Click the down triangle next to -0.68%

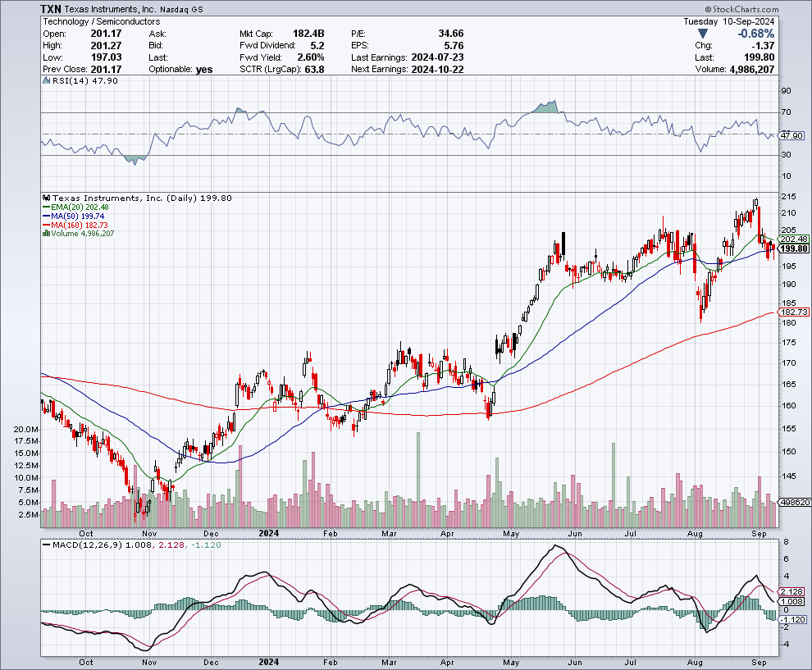(702, 34)
